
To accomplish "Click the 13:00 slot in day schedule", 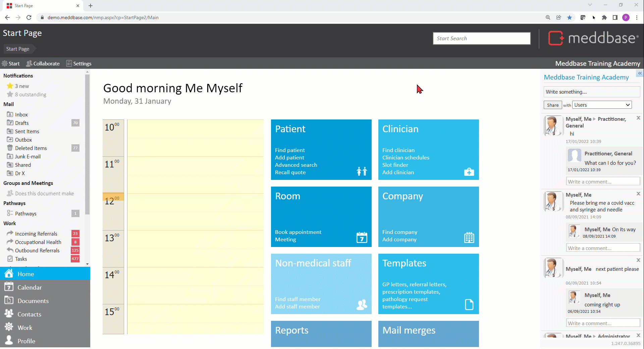I will [195, 248].
